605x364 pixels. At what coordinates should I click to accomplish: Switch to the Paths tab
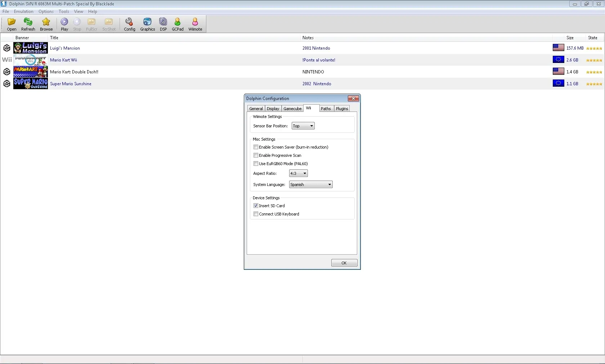pos(326,109)
